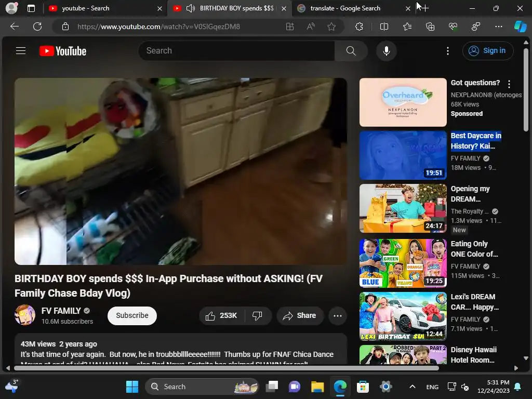Open File Explorer from taskbar

coord(317,387)
